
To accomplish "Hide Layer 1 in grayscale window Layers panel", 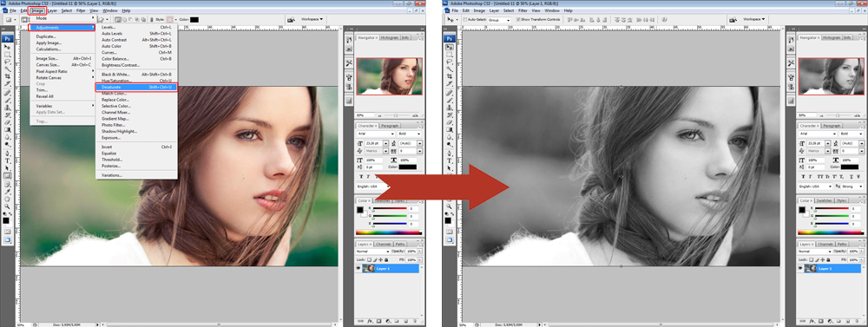I will pos(800,268).
